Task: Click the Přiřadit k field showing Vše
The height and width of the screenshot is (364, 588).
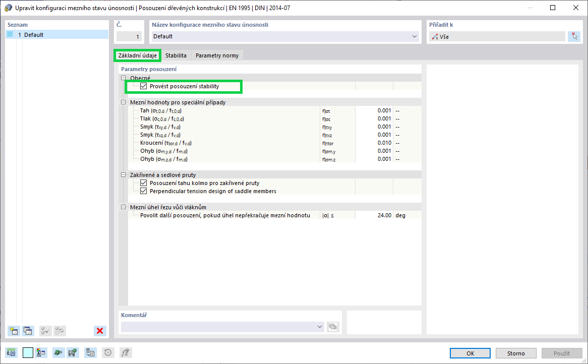Action: coord(497,36)
